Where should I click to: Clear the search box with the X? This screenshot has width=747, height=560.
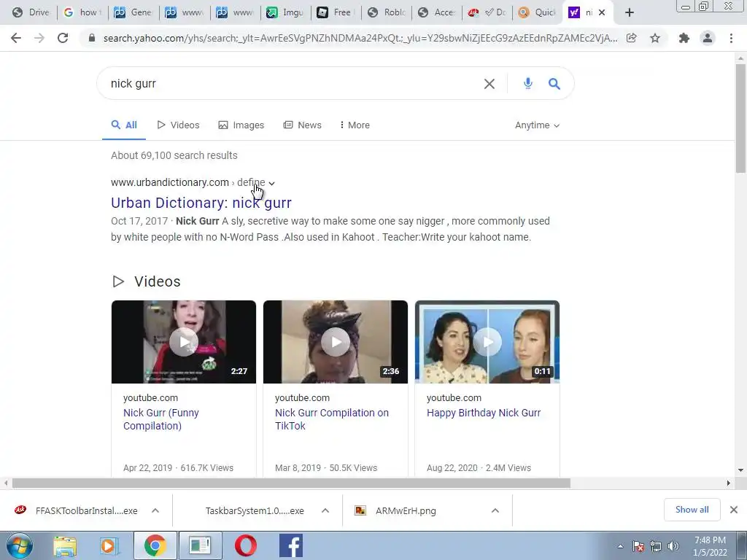pos(489,84)
